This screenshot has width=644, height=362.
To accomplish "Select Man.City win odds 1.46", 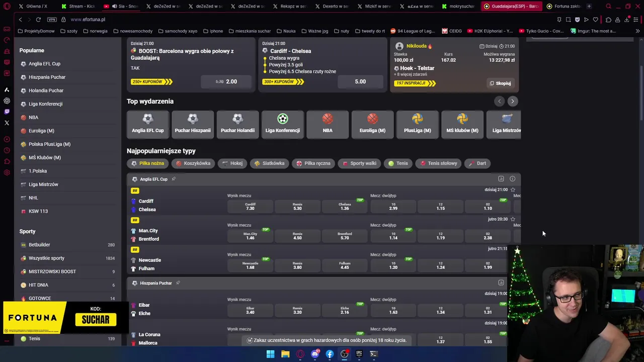I will pos(250,236).
